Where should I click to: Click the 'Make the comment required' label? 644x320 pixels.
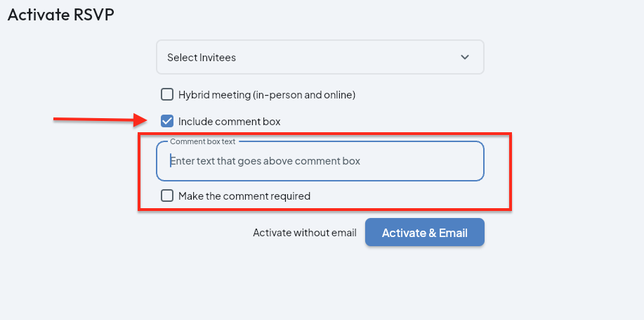(244, 196)
